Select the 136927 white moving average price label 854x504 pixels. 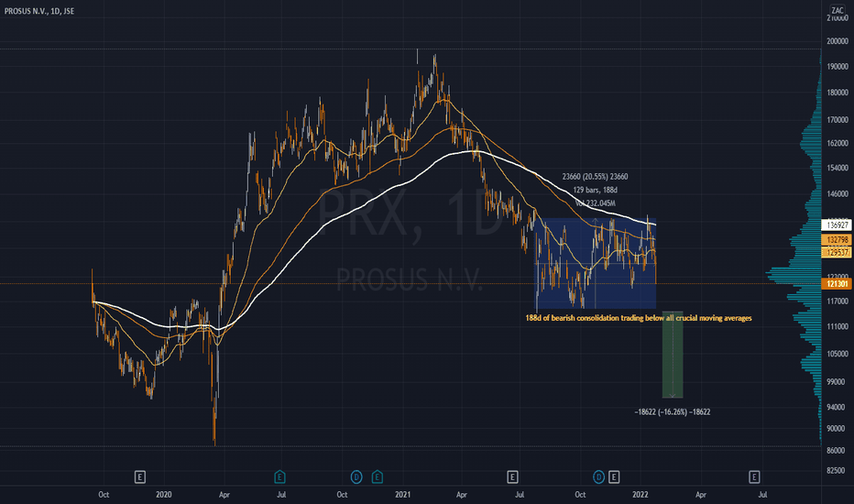(838, 225)
